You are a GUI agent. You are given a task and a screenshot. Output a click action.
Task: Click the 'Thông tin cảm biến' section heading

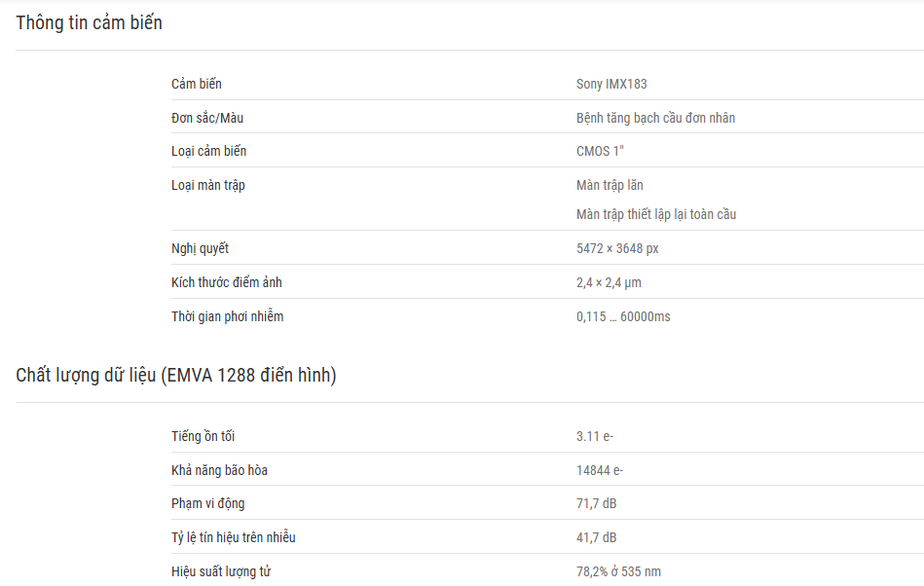[x=89, y=23]
